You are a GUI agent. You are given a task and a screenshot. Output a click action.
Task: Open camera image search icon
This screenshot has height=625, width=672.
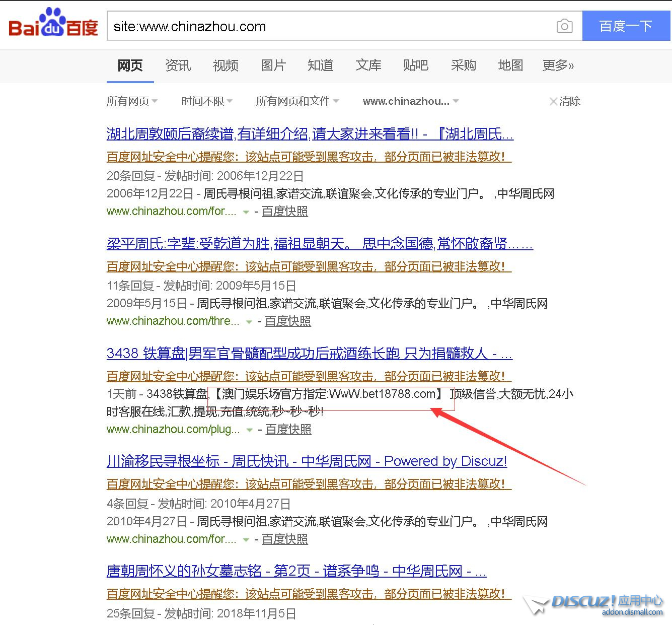click(564, 26)
